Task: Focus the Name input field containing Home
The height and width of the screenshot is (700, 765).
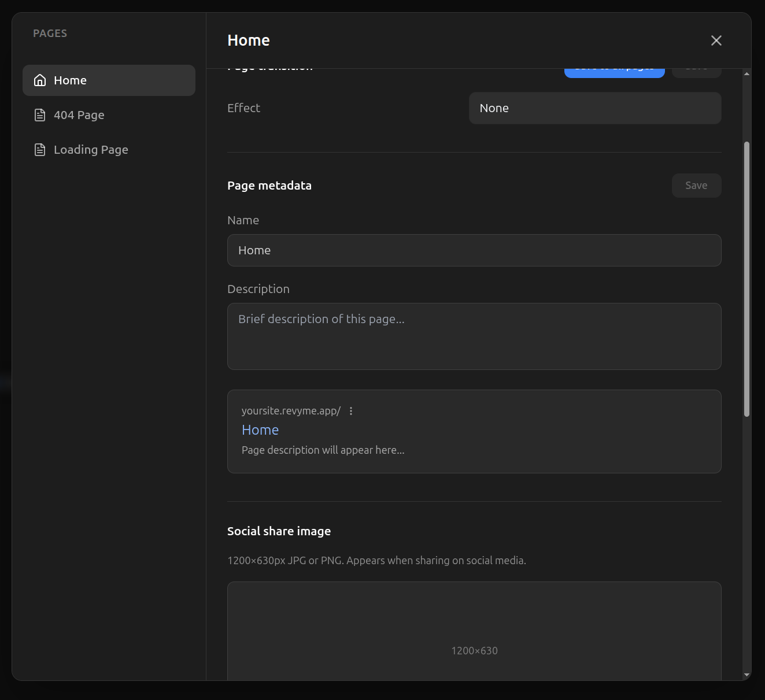Action: [x=474, y=250]
